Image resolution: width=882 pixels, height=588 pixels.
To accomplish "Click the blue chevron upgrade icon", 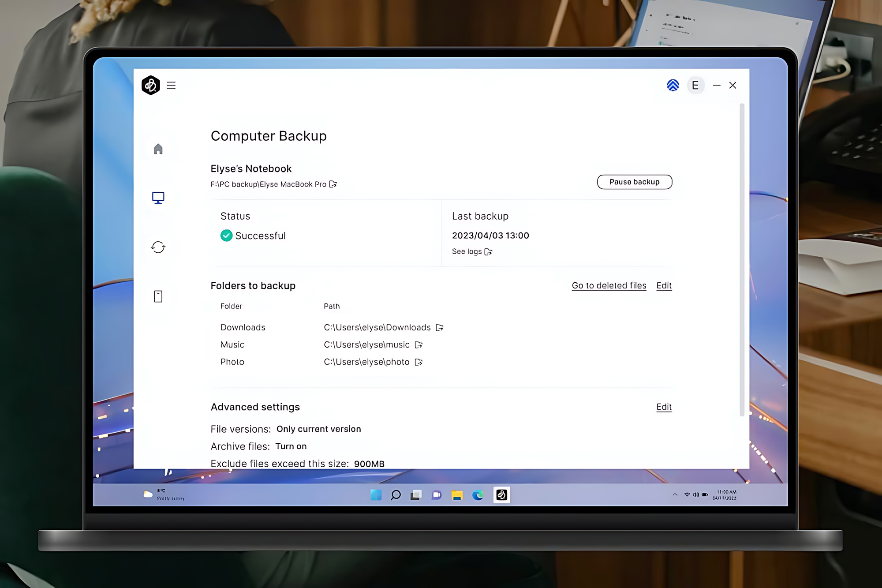I will click(673, 85).
